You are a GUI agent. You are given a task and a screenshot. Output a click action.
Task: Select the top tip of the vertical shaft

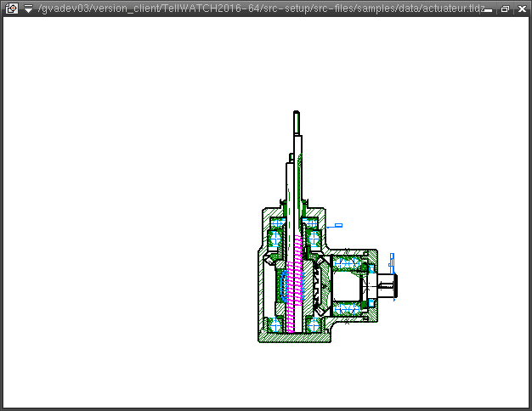pyautogui.click(x=296, y=115)
